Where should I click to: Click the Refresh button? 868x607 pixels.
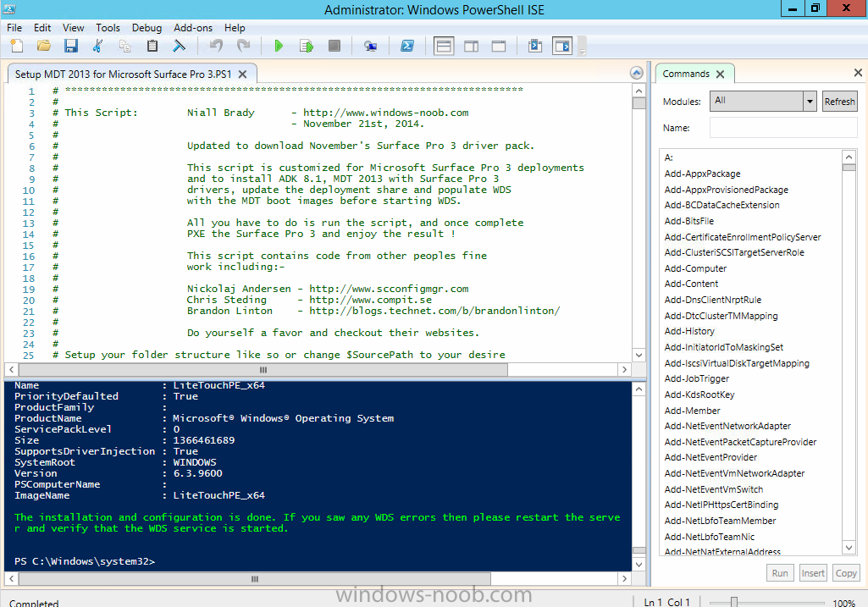coord(839,102)
